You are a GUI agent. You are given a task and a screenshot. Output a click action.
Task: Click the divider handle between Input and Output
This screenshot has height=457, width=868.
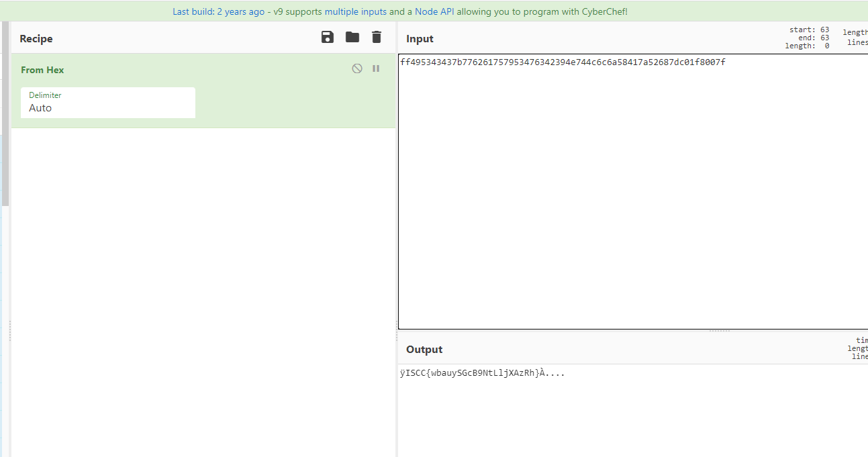[720, 331]
